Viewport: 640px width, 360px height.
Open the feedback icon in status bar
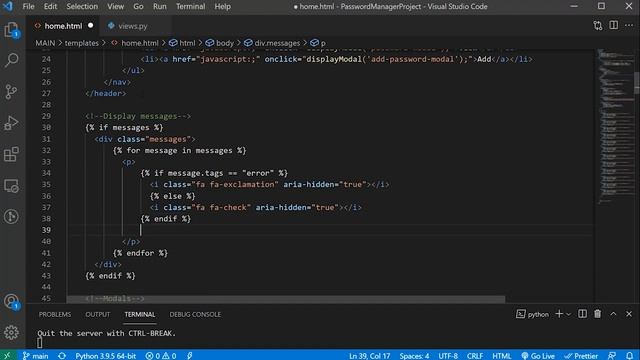click(612, 356)
